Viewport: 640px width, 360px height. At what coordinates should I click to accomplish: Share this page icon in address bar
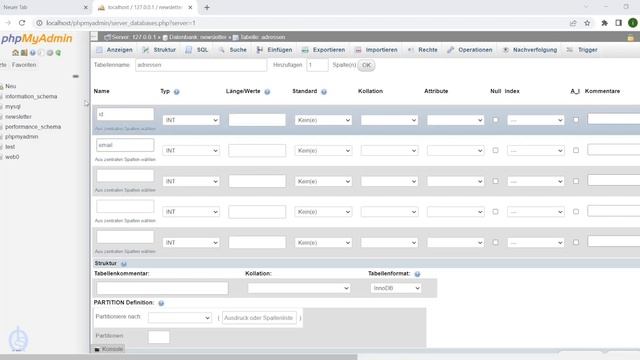click(x=573, y=23)
